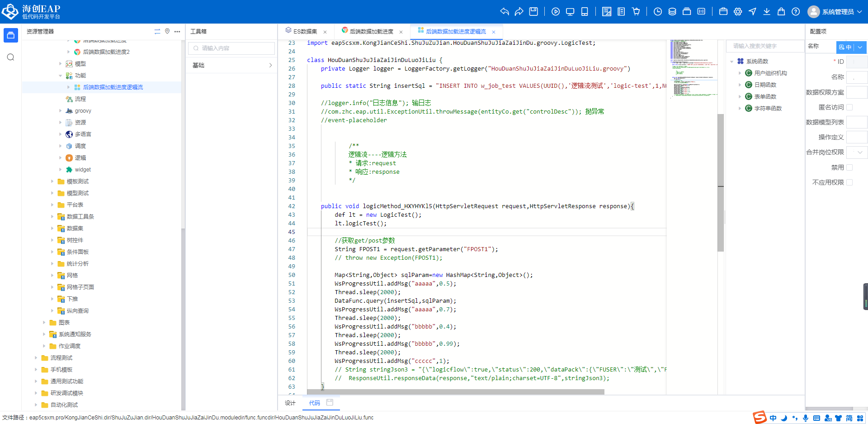Open the 系统管理员 user menu
Image resolution: width=868 pixels, height=424 pixels.
pos(835,12)
